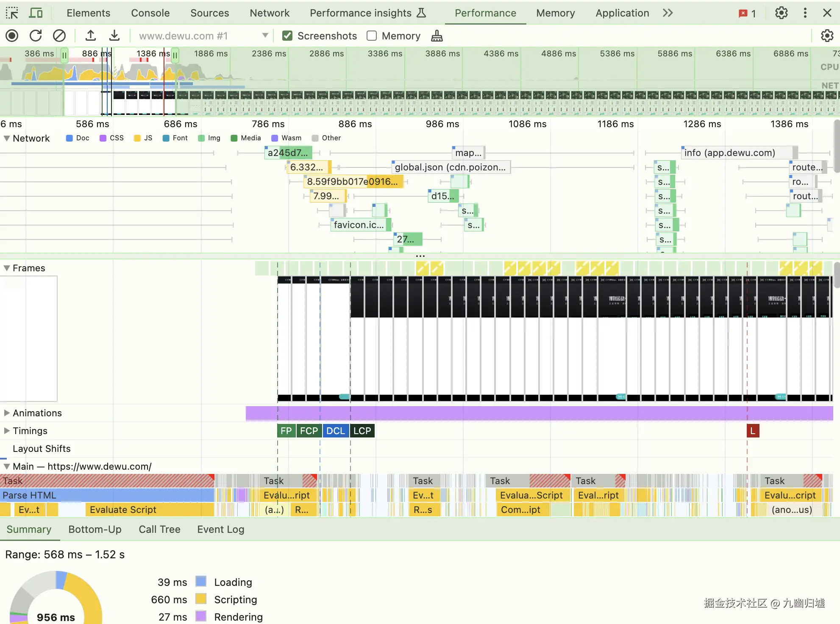Expand the Timings track

pyautogui.click(x=7, y=431)
